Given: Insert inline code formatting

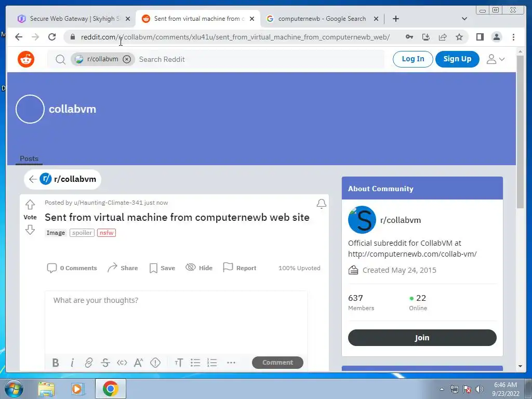Looking at the screenshot, I should [x=122, y=363].
